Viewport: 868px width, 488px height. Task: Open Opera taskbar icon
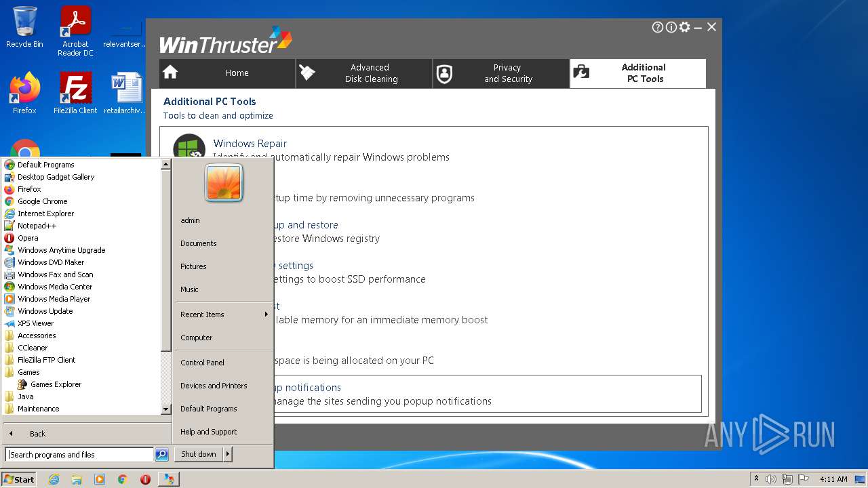pyautogui.click(x=145, y=479)
